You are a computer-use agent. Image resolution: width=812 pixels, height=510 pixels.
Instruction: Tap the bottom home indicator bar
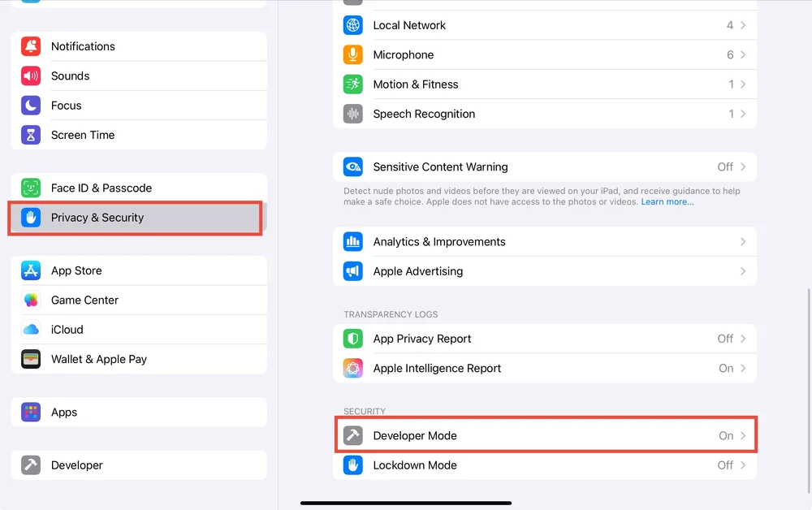406,503
